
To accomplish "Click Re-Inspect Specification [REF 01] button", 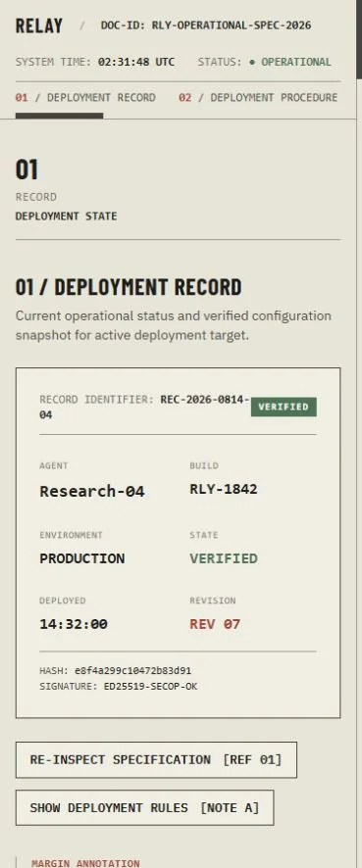I will click(156, 759).
